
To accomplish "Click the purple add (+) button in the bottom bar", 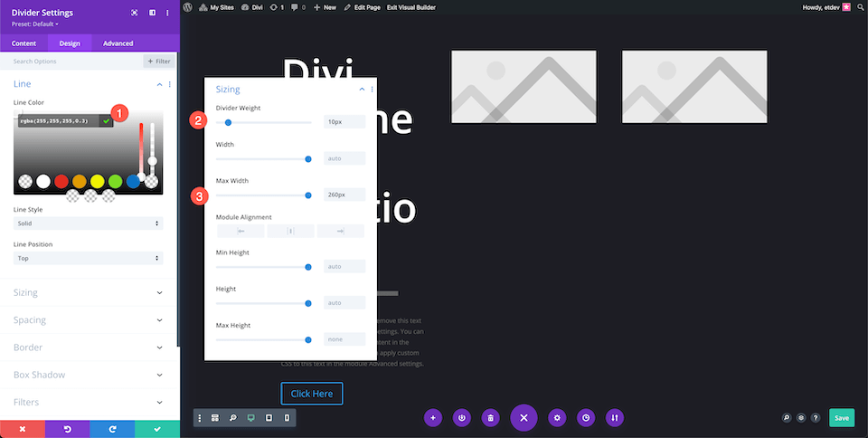I will click(x=433, y=417).
